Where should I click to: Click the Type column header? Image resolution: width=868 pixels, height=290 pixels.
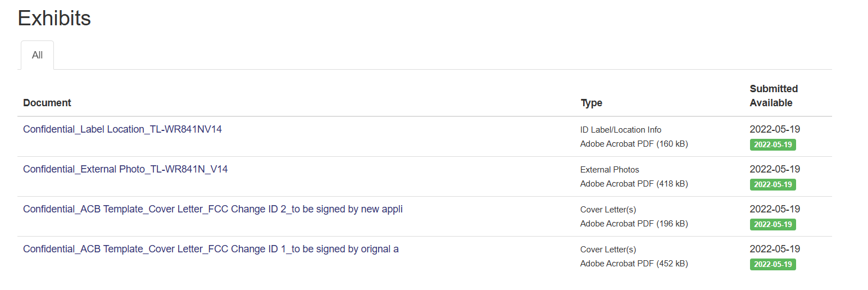[591, 103]
